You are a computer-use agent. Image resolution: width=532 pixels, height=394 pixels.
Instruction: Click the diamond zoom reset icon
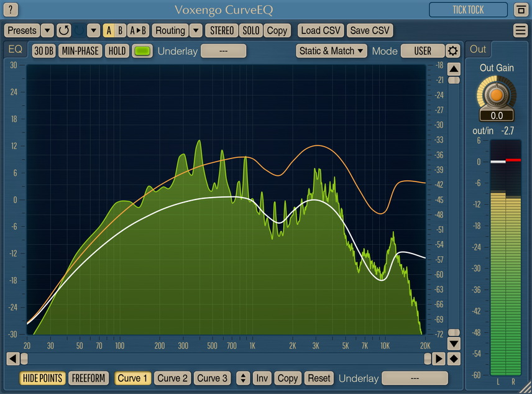coord(454,359)
